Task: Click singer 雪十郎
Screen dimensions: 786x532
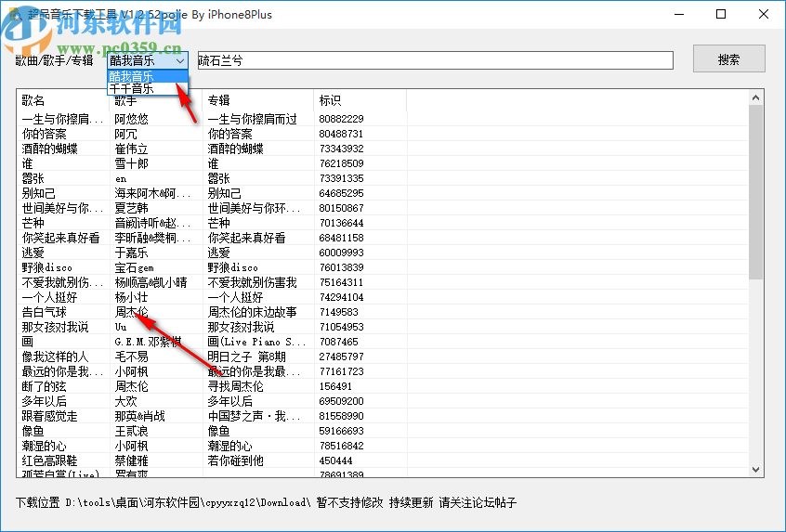Action: point(131,163)
